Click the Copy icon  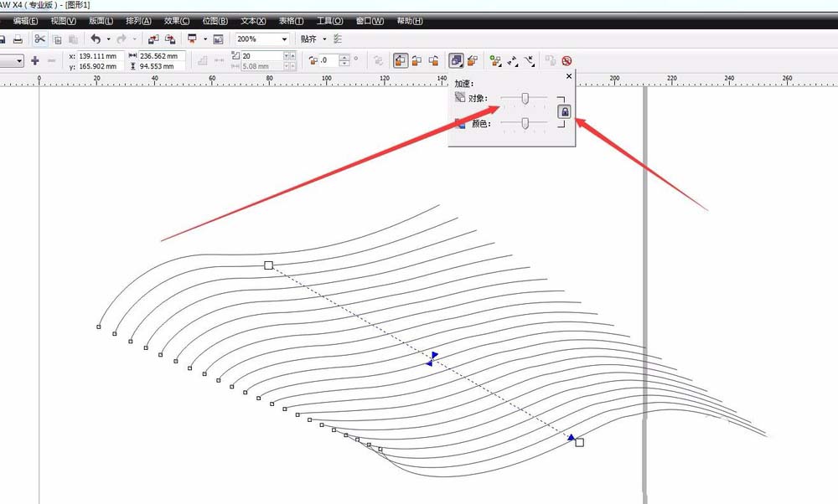pos(57,39)
